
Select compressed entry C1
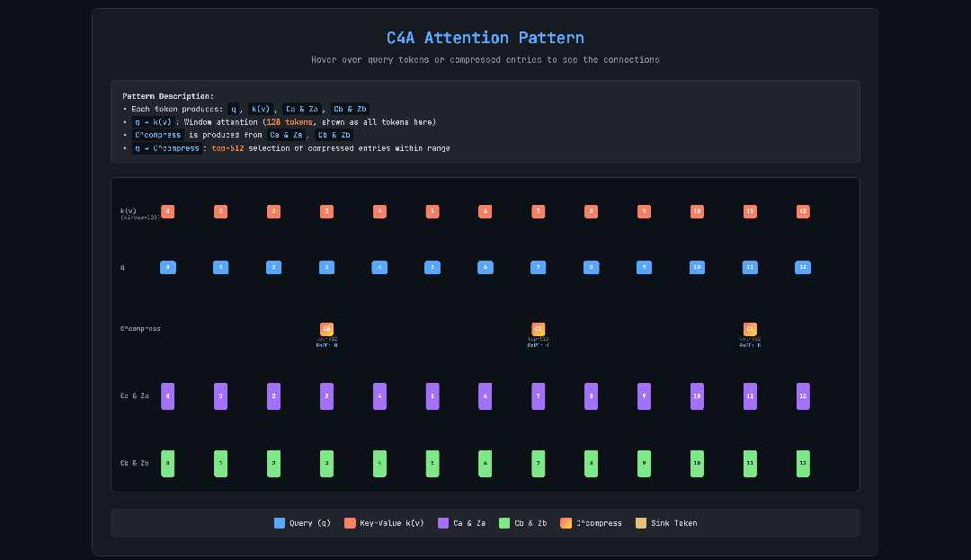(539, 329)
